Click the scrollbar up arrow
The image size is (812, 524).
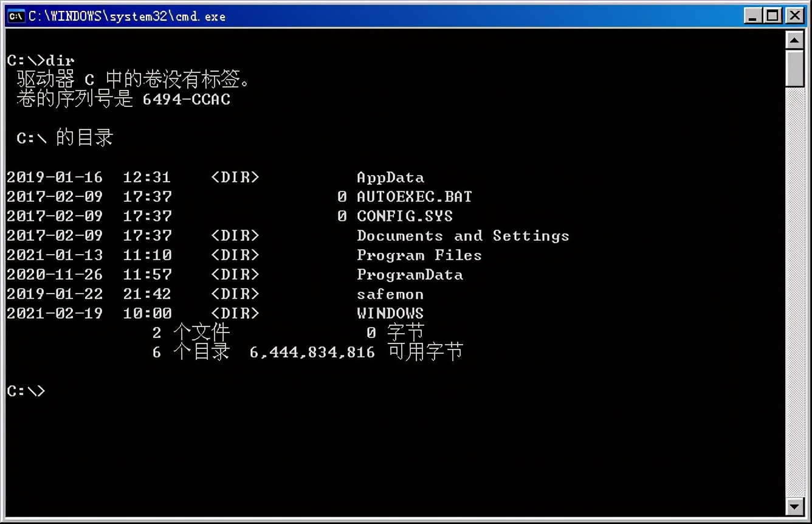[x=795, y=40]
